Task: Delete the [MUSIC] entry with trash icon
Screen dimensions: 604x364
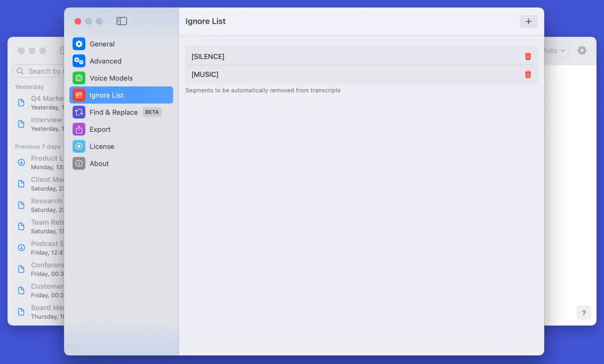Action: [x=528, y=74]
